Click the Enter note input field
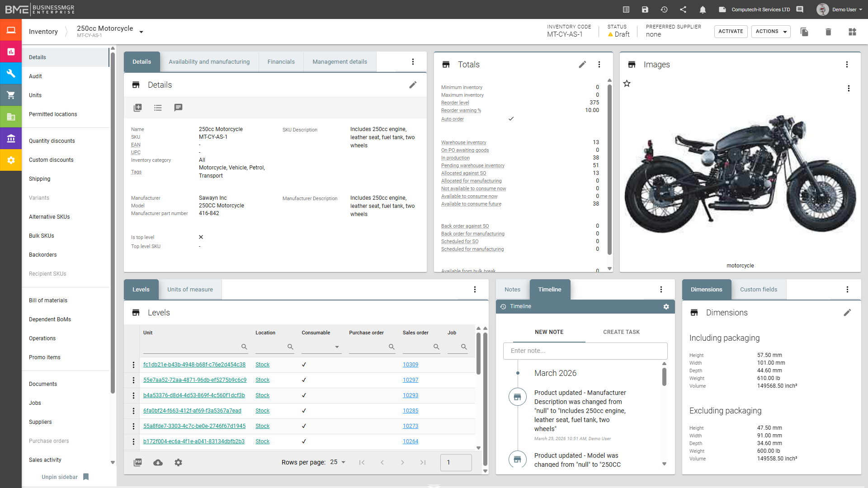 585,351
